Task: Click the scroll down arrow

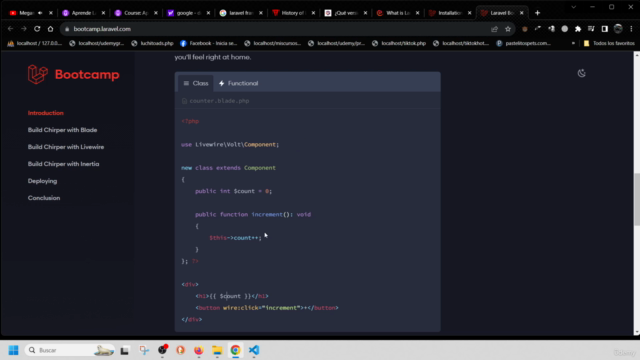Action: click(636, 332)
